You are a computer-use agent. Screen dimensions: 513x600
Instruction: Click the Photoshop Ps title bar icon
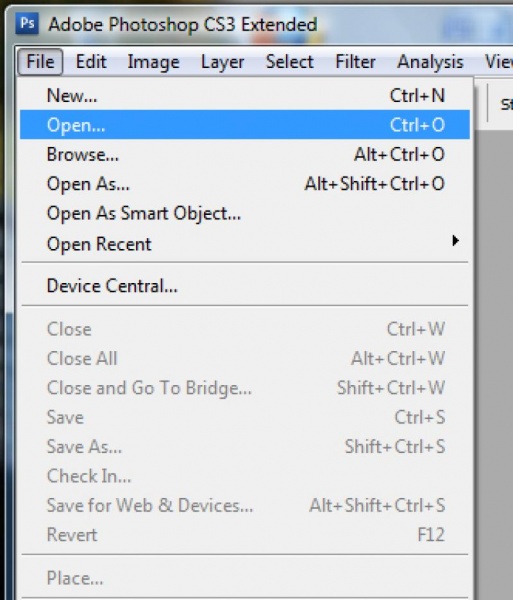click(x=27, y=23)
